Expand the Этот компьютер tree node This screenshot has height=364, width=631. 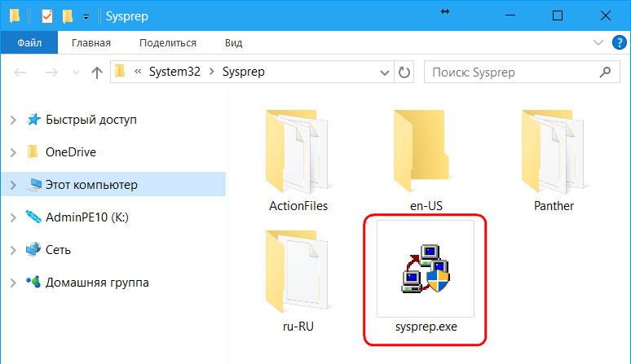point(13,185)
